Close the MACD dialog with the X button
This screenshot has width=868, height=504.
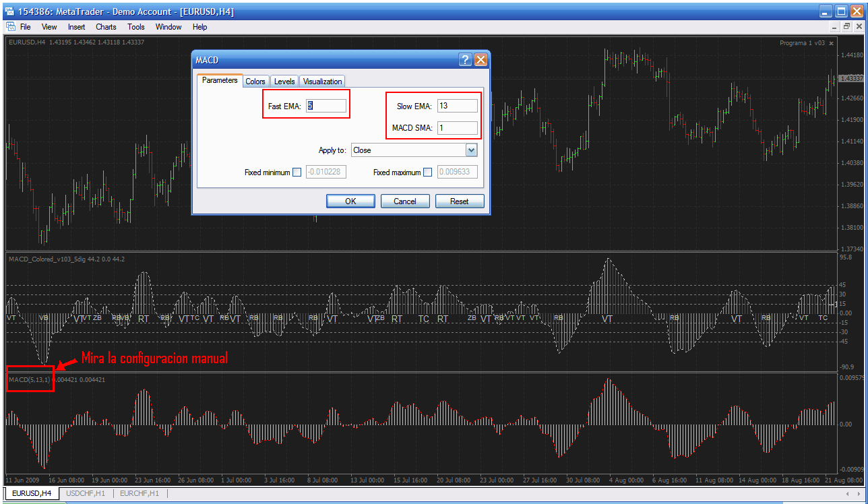click(x=480, y=60)
